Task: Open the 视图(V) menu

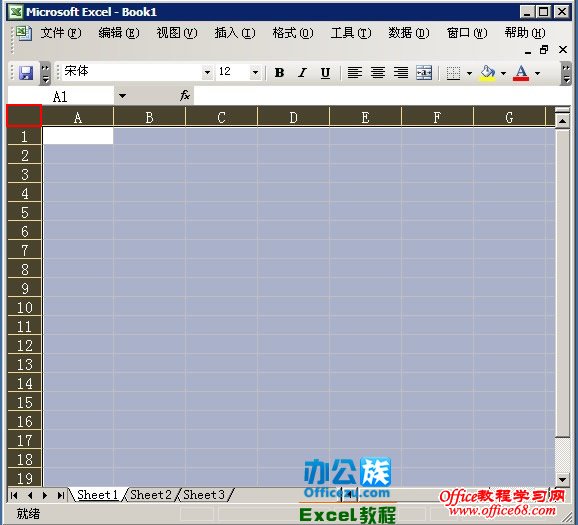Action: pyautogui.click(x=177, y=33)
